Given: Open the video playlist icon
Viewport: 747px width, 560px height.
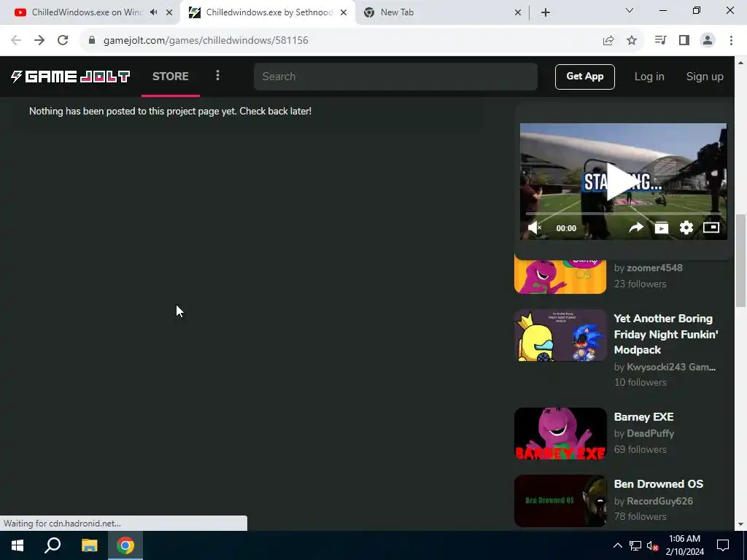Looking at the screenshot, I should tap(661, 227).
